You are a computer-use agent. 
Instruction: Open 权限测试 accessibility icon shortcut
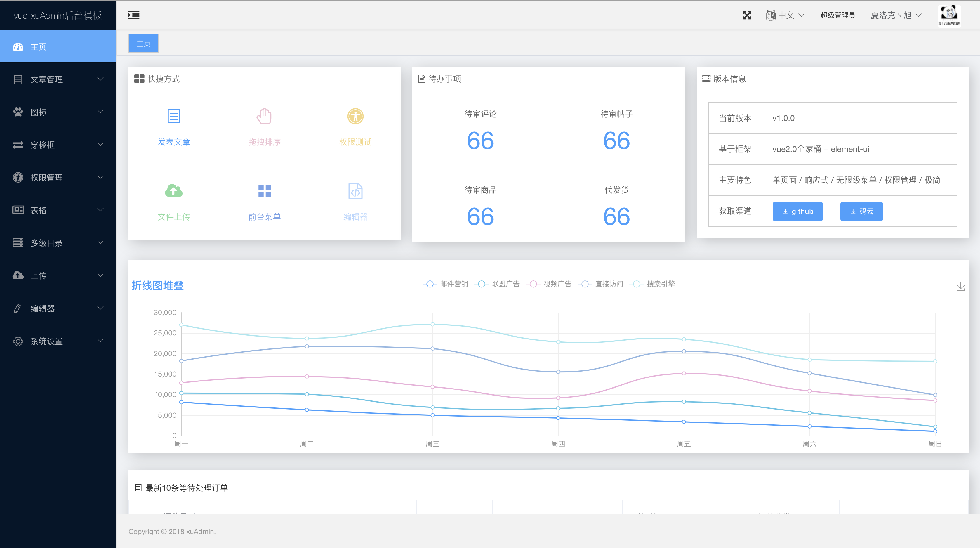click(x=355, y=116)
